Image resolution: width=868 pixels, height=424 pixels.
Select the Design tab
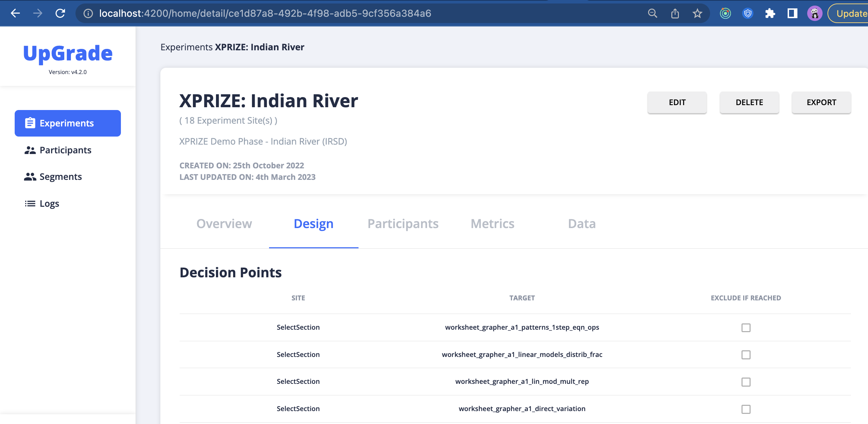click(313, 224)
